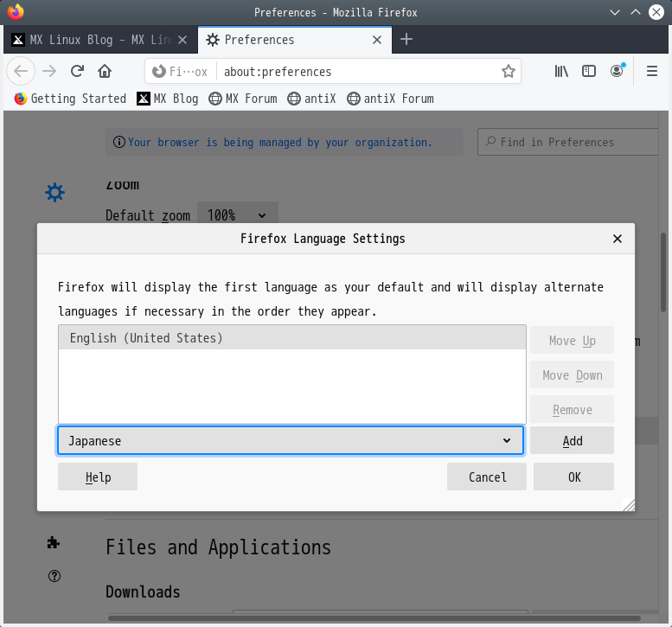This screenshot has width=672, height=627.
Task: Select English (United States) in the list
Action: pos(292,337)
